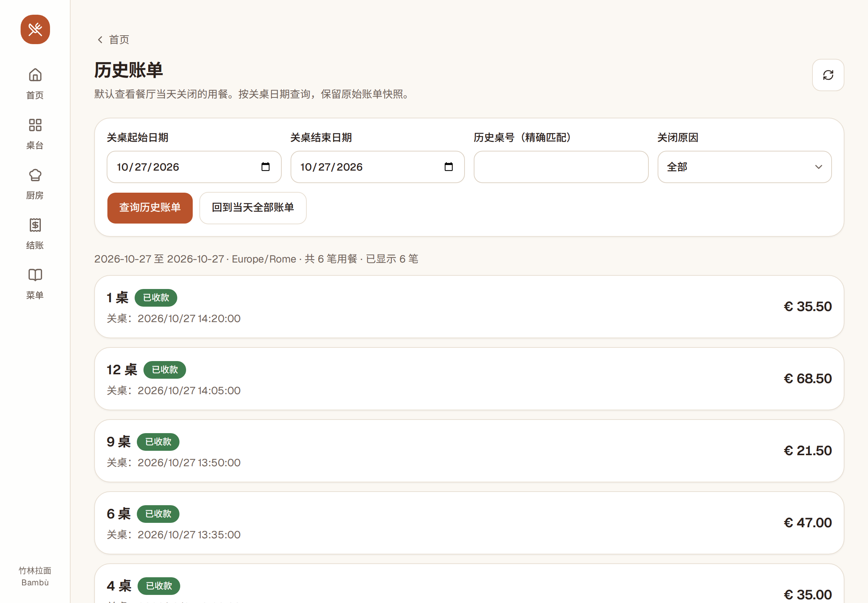This screenshot has width=868, height=603.
Task: Open the 6 桌 bill record
Action: click(x=469, y=523)
